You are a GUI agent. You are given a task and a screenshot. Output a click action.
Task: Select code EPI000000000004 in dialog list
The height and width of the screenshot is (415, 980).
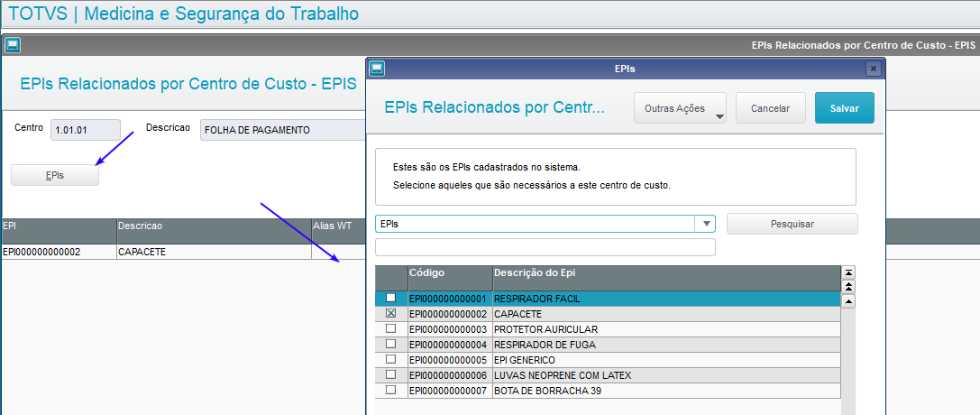point(450,345)
